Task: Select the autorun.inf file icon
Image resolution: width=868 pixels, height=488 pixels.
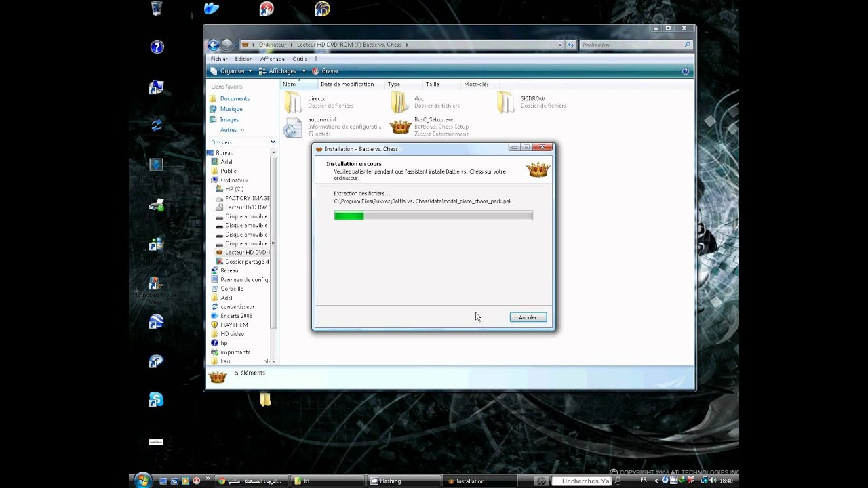Action: point(293,127)
